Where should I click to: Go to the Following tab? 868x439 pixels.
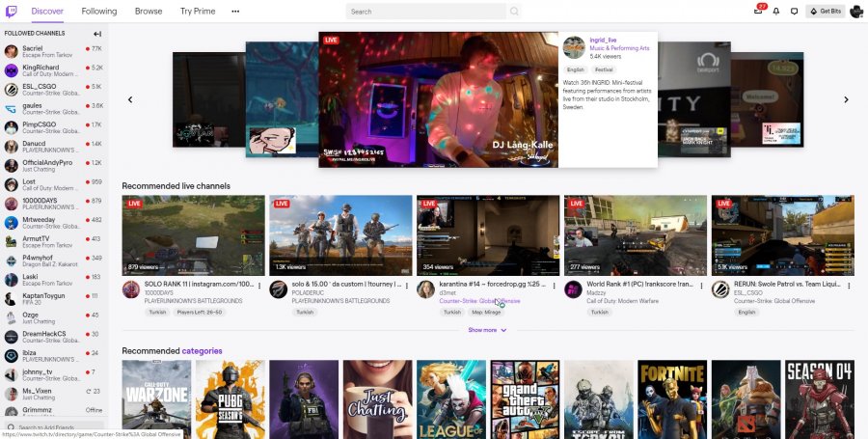[x=99, y=11]
